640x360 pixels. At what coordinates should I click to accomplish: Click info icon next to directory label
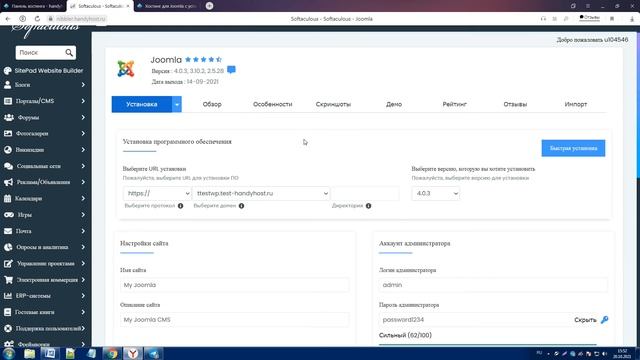coord(369,206)
